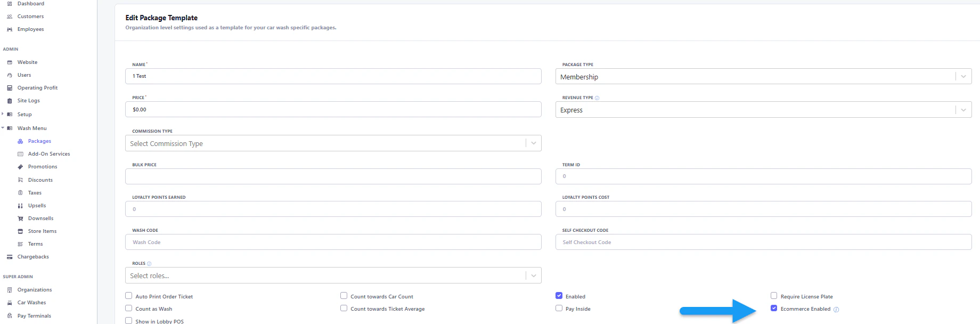
Task: Enable the Auto Print Order Ticket checkbox
Action: click(x=128, y=295)
